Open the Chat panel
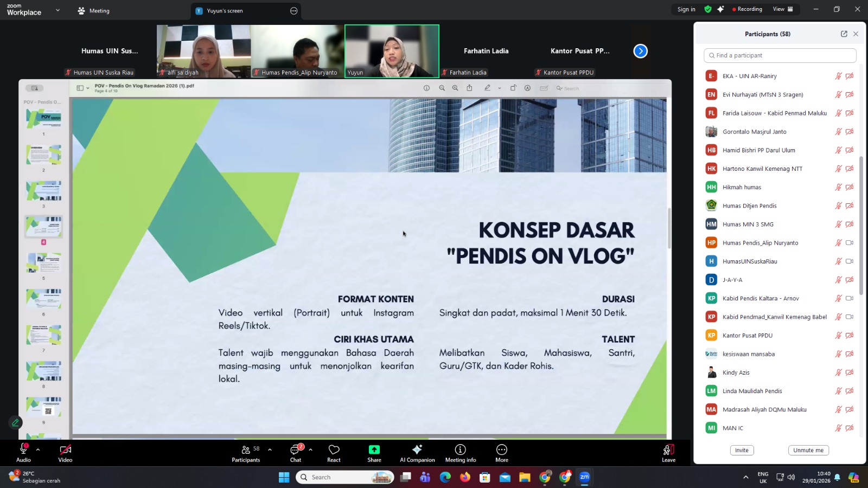868x488 pixels. point(296,453)
